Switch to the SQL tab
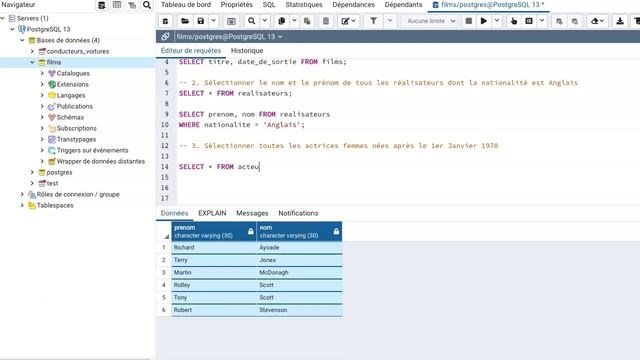Viewport: 640px width, 360px height. 269,5
